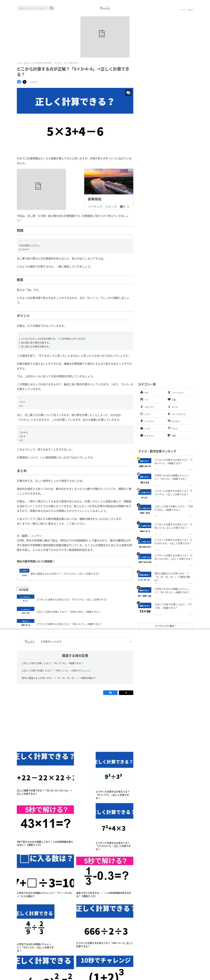Viewport: 210px width, 980px height.
Task: Open recommended card 1/3−0.3=?
Action: point(105,877)
